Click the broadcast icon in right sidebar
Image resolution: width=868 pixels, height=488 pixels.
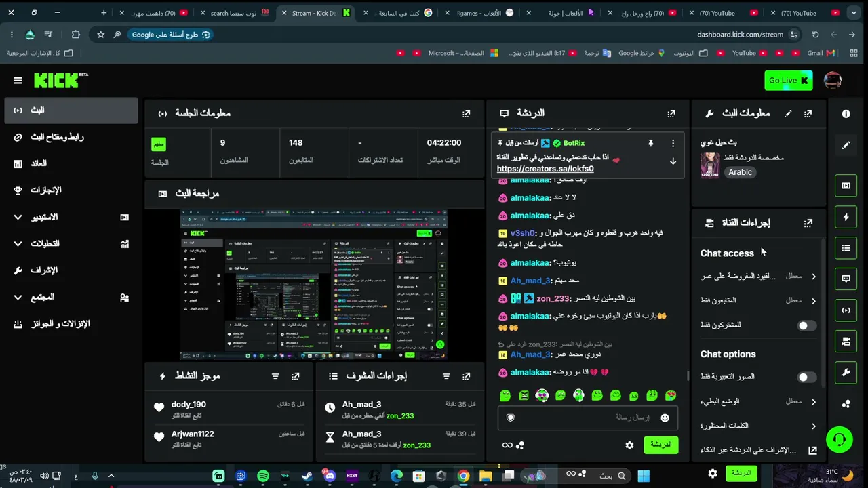(846, 310)
